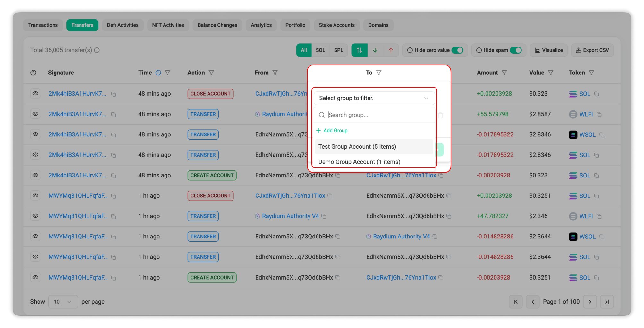Go to next page arrow button
The width and height of the screenshot is (644, 328).
click(x=589, y=302)
